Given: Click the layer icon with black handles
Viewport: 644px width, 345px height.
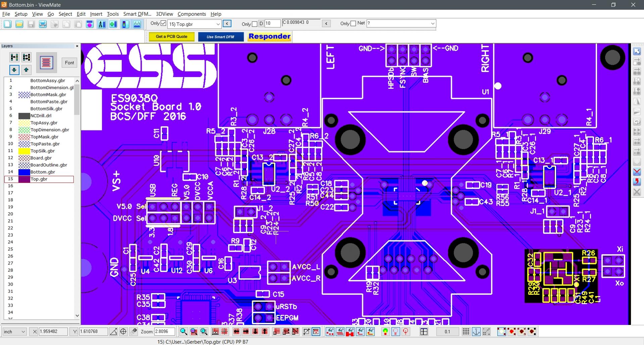Looking at the screenshot, I should 26,57.
